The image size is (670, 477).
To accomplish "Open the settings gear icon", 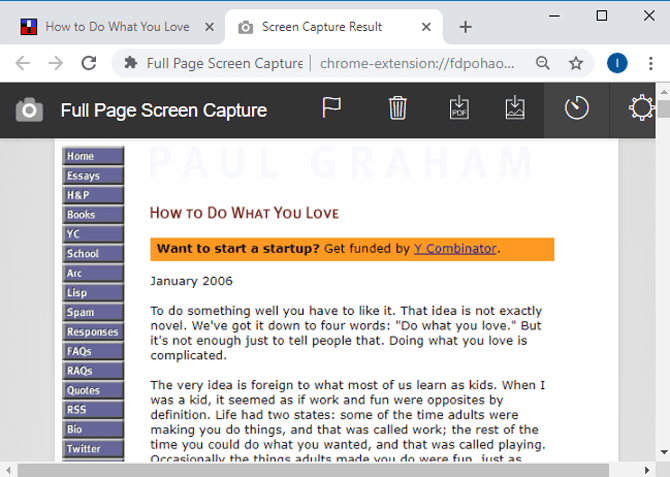I will coord(641,108).
